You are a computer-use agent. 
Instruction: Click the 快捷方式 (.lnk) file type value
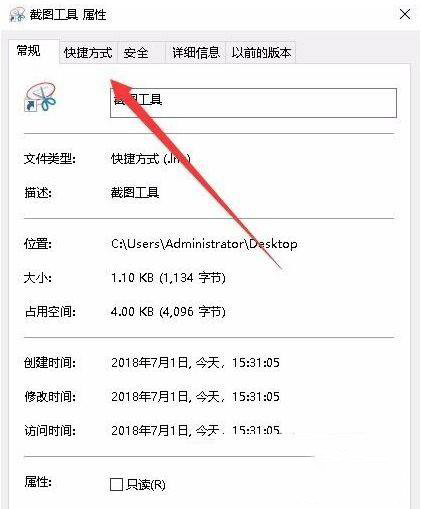coord(151,159)
